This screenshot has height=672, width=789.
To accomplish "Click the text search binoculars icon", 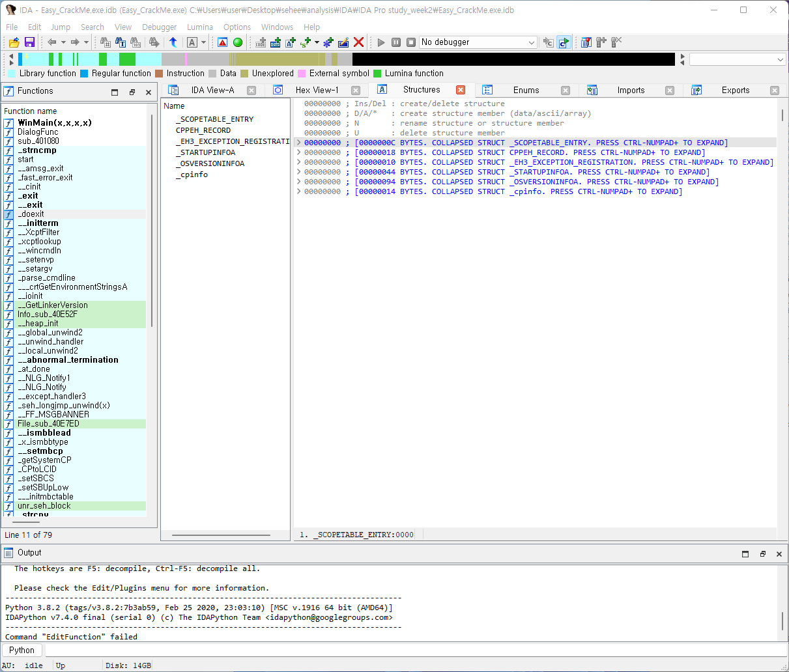I will tap(121, 42).
